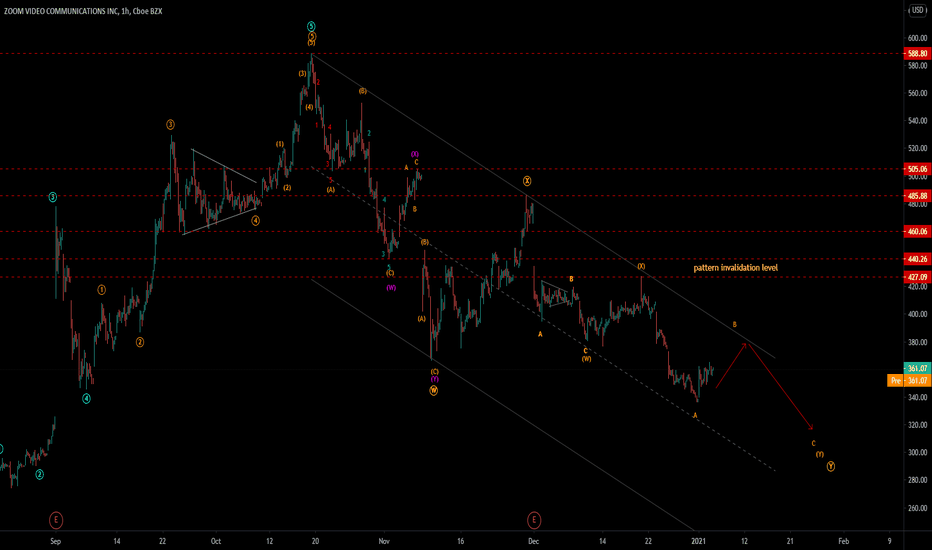Click the 600.00 price axis label
The width and height of the screenshot is (932, 550).
click(x=917, y=38)
